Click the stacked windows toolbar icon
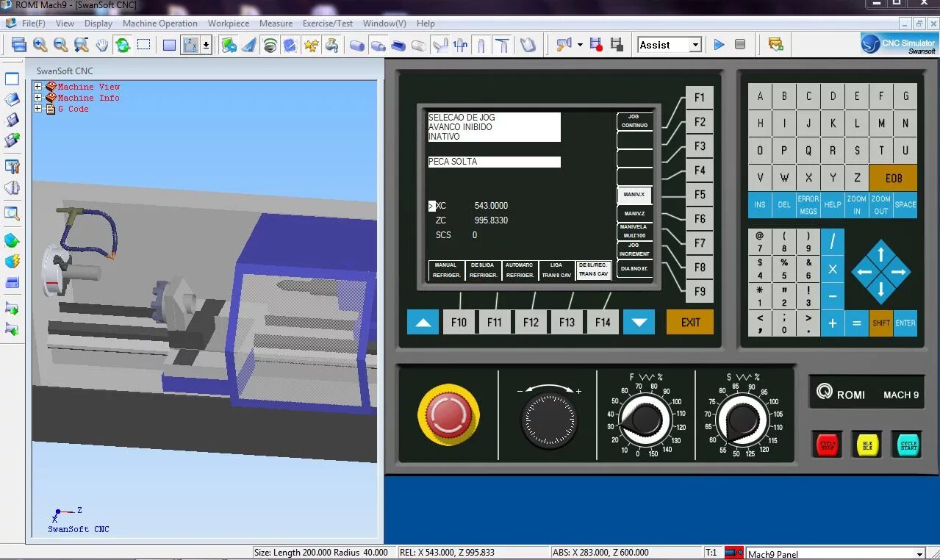The height and width of the screenshot is (560, 940). [19, 45]
